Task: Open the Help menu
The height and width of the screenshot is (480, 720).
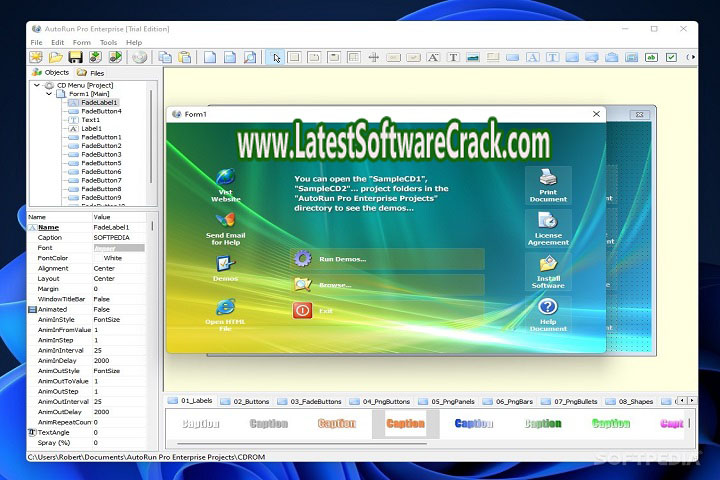Action: (134, 42)
